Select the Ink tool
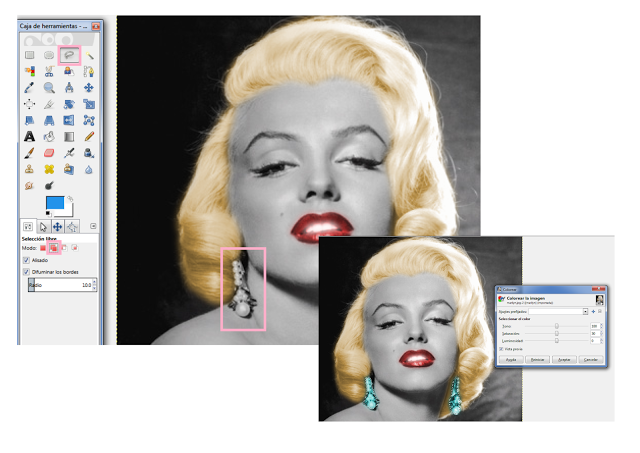Viewport: 640px width, 453px height. pyautogui.click(x=89, y=153)
